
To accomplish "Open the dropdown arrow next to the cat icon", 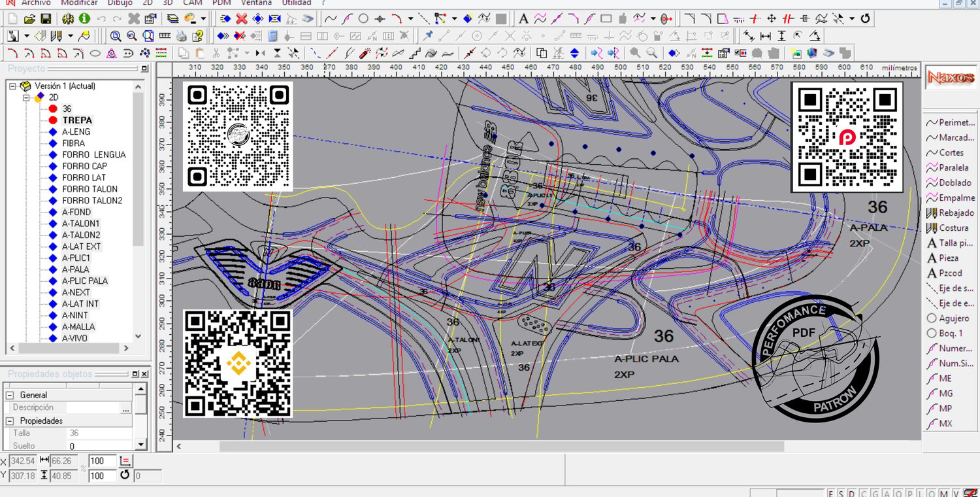I will click(x=27, y=35).
